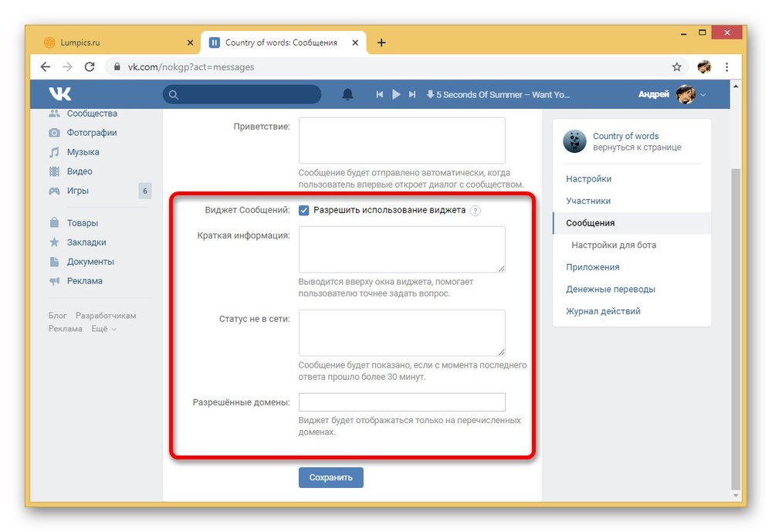Maximize the browser window
The image size is (772, 532).
tap(702, 33)
